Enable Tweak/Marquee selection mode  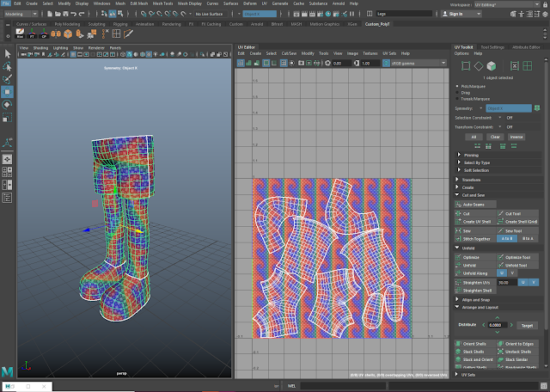457,99
